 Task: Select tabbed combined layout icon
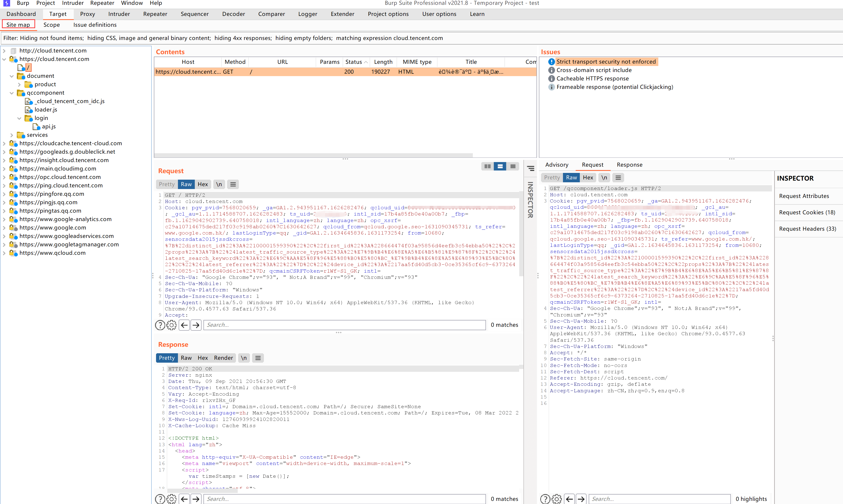pos(513,166)
